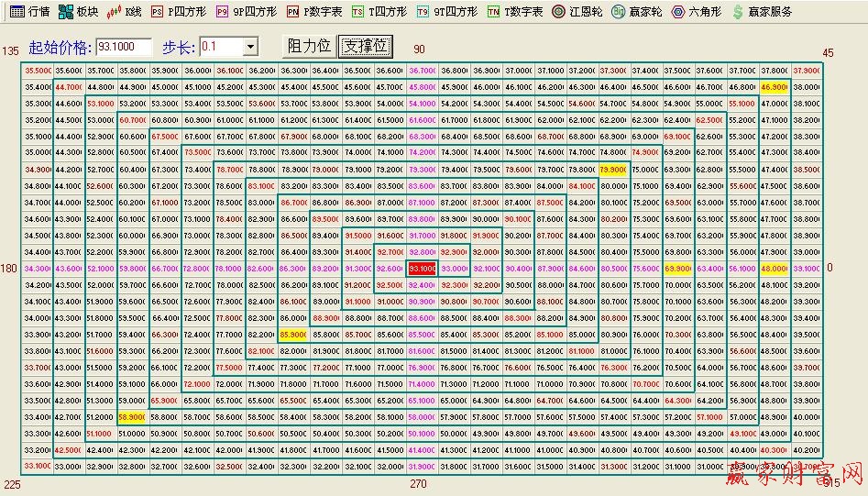Open the 板块 sector view

(x=78, y=12)
